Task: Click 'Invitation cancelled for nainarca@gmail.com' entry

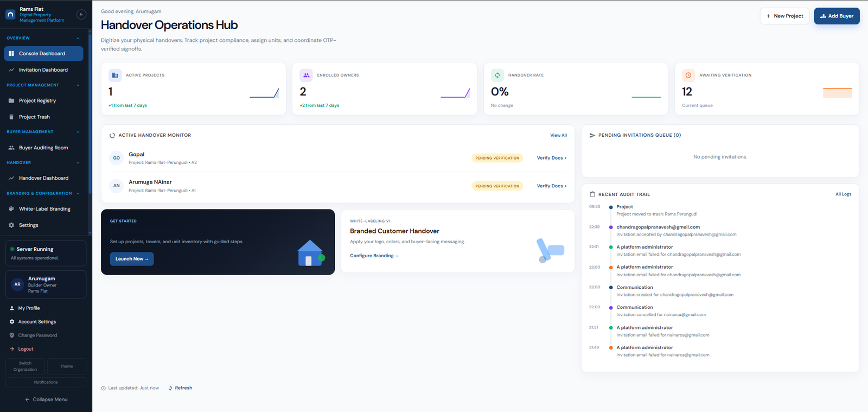Action: 661,315
